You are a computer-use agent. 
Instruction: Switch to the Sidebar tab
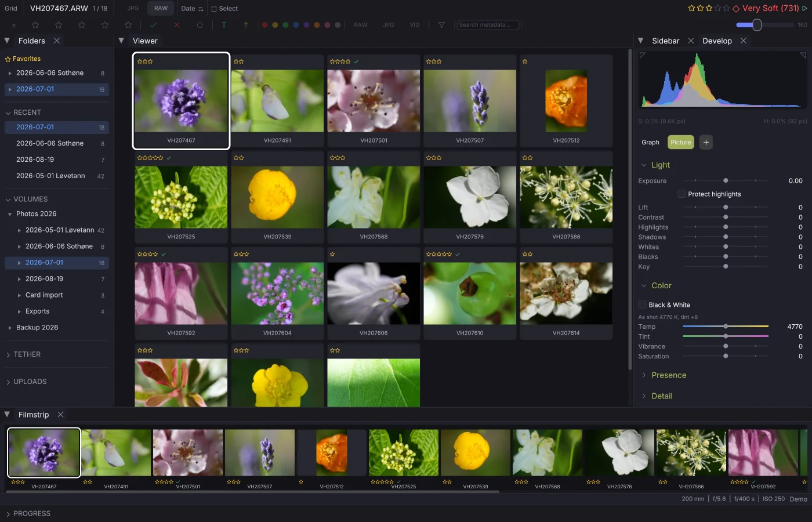[x=665, y=41]
